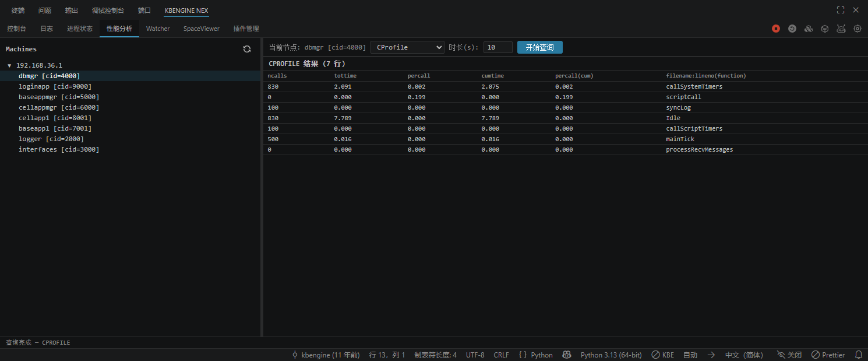Select cellappmgr [cid=6000] node

coord(130,107)
